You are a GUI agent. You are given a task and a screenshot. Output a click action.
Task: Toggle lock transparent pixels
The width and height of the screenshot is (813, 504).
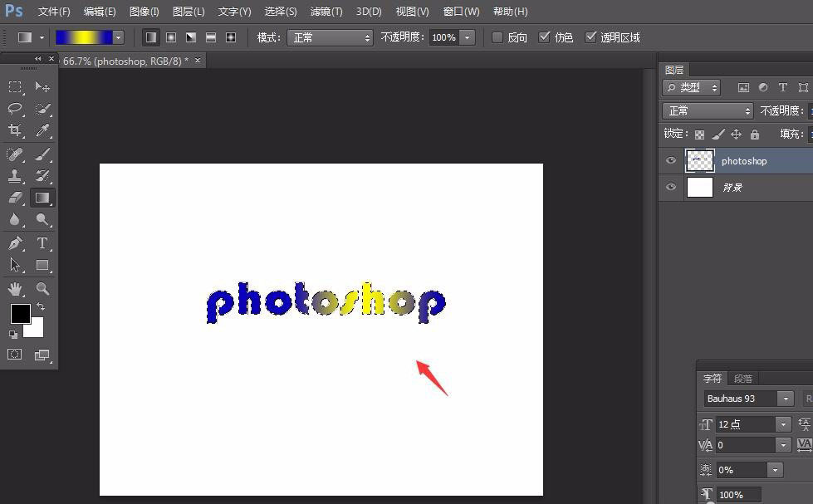699,135
